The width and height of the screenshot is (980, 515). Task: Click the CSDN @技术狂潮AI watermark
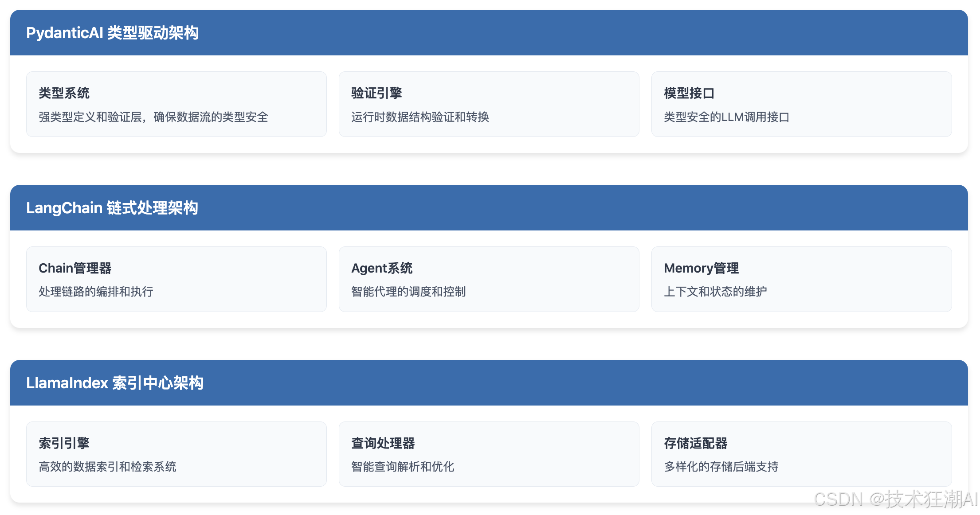coord(895,499)
